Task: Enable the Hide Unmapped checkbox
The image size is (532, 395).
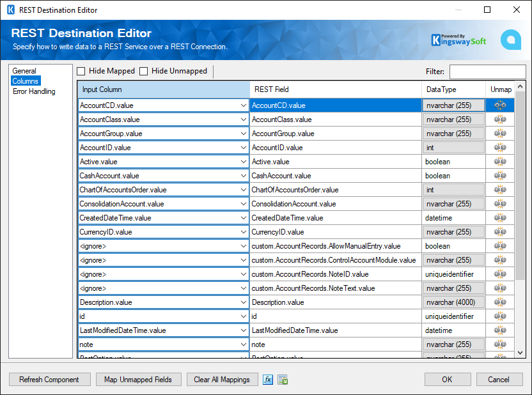Action: coord(144,71)
